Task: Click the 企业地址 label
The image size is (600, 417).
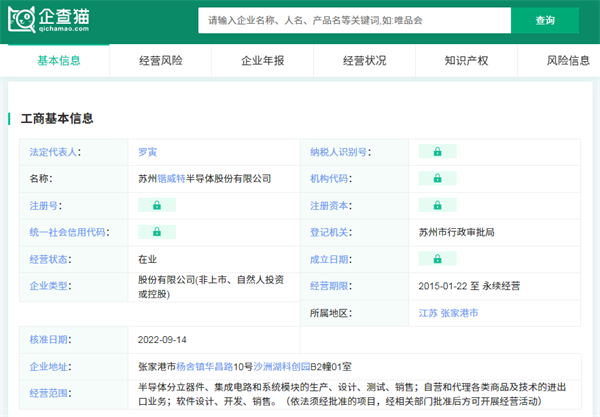Action: coord(51,367)
